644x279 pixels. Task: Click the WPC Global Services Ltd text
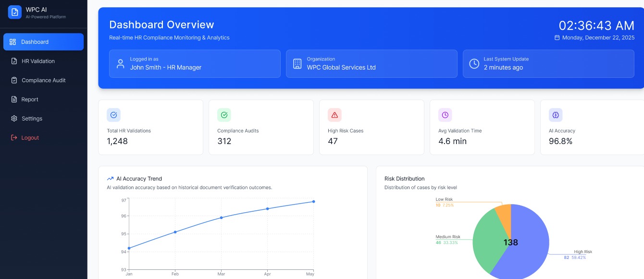tap(341, 68)
